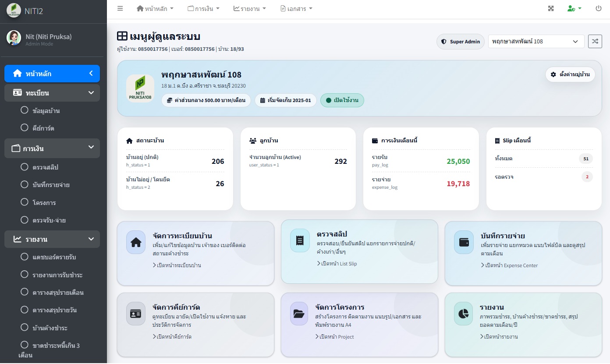Select ข้อมูลบ้าน circle item in sidebar

46,111
